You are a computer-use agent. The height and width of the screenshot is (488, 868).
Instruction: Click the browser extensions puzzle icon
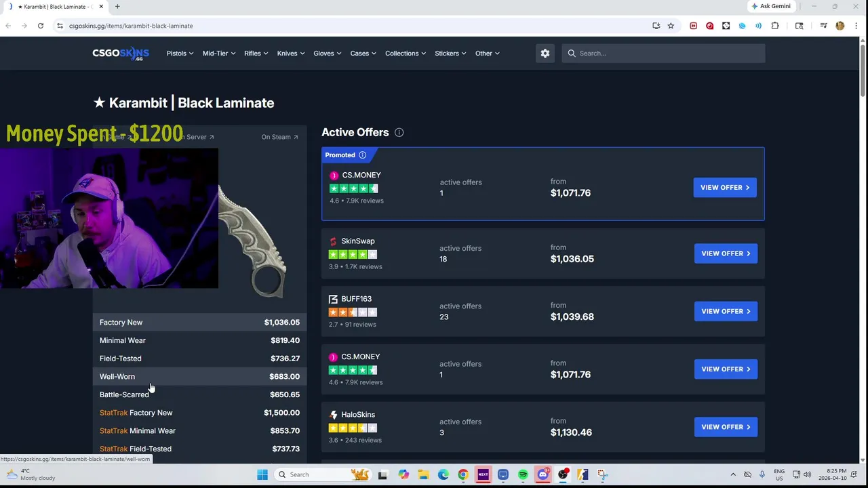(x=775, y=26)
